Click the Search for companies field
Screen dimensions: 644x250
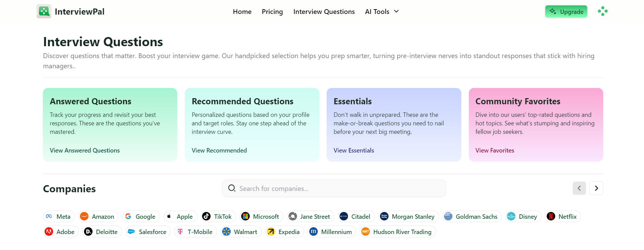(334, 188)
